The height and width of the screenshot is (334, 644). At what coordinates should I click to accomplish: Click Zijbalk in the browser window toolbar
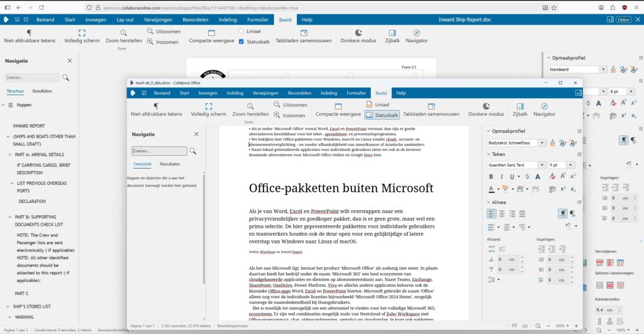click(x=392, y=36)
